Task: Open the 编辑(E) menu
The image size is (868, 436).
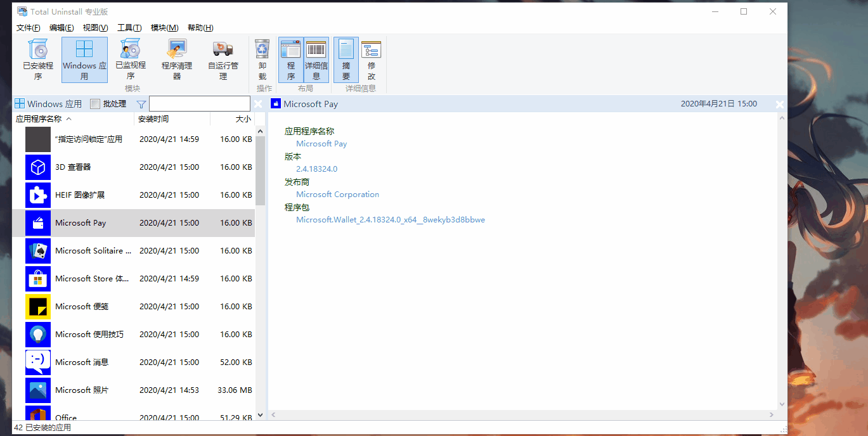Action: pyautogui.click(x=62, y=28)
